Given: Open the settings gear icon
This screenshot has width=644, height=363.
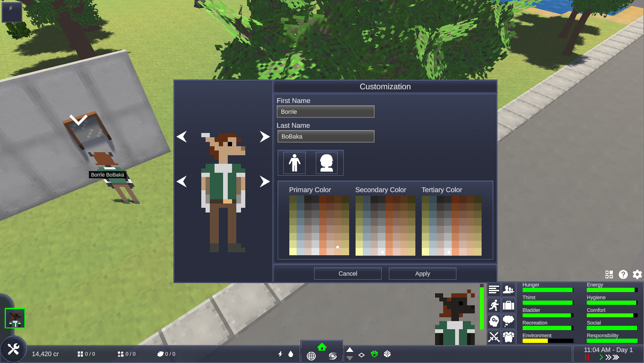Looking at the screenshot, I should point(637,274).
